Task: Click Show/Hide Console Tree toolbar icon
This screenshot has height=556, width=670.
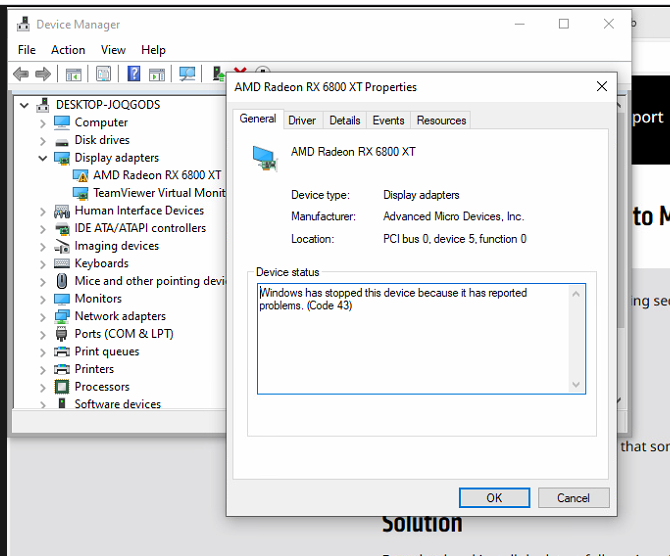Action: 73,74
